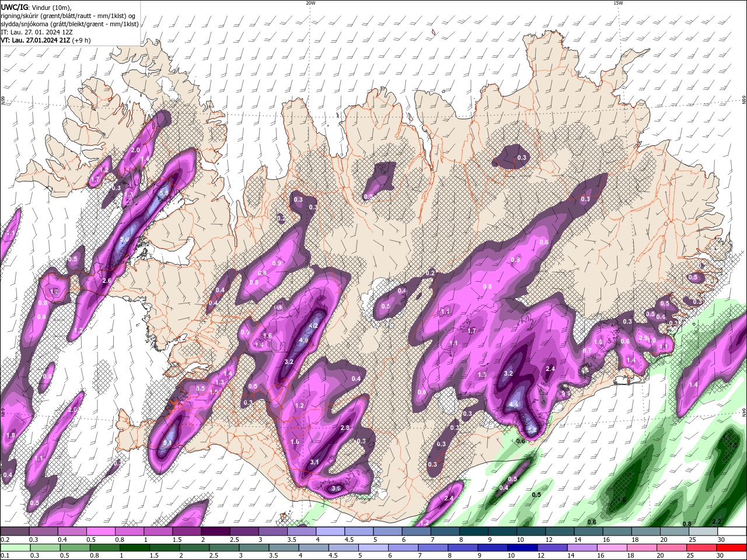
Task: Select the top-row legend swatch labeled 0.2
Action: [15, 531]
